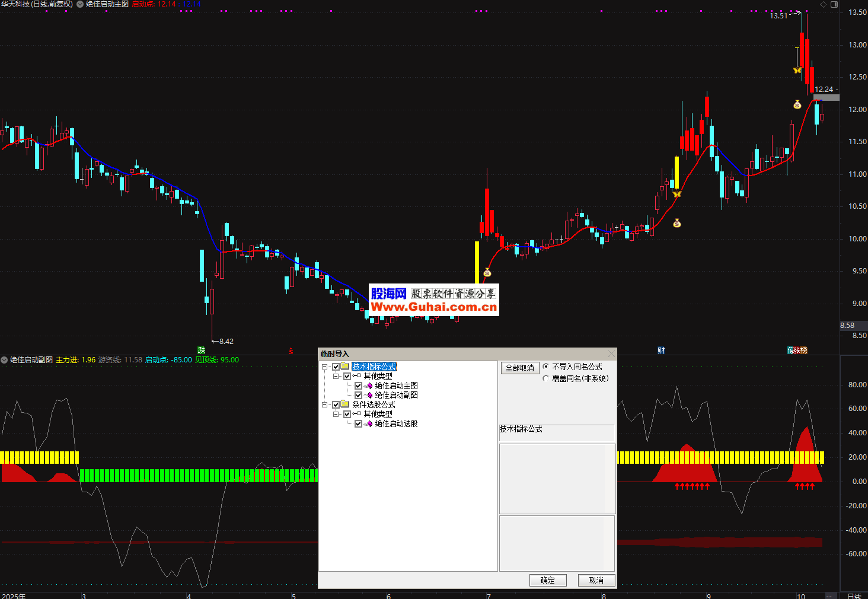Viewport: 868px width, 599px height.
Task: Open the main chart indicator dropdown arrow
Action: tap(80, 4)
